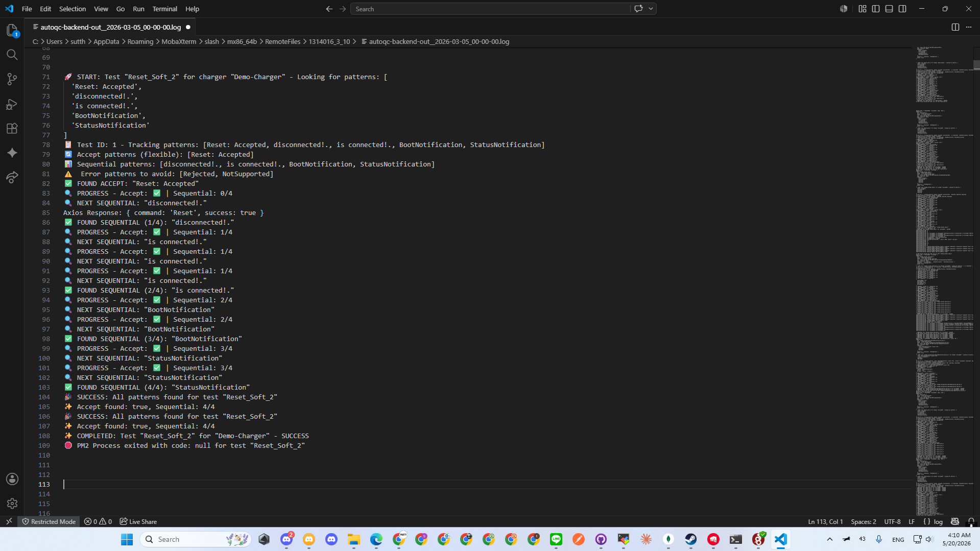Click the Spaces: 2 indentation setting
This screenshot has width=980, height=551.
click(863, 521)
